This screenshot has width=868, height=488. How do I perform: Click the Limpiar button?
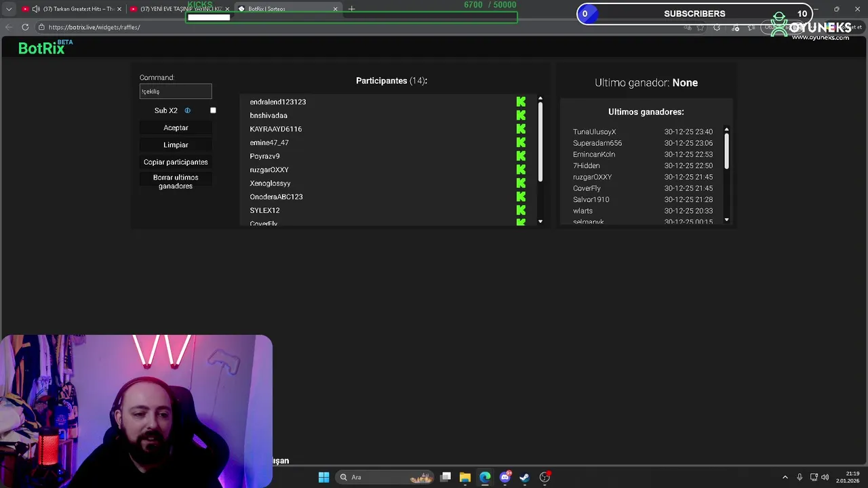pos(176,144)
